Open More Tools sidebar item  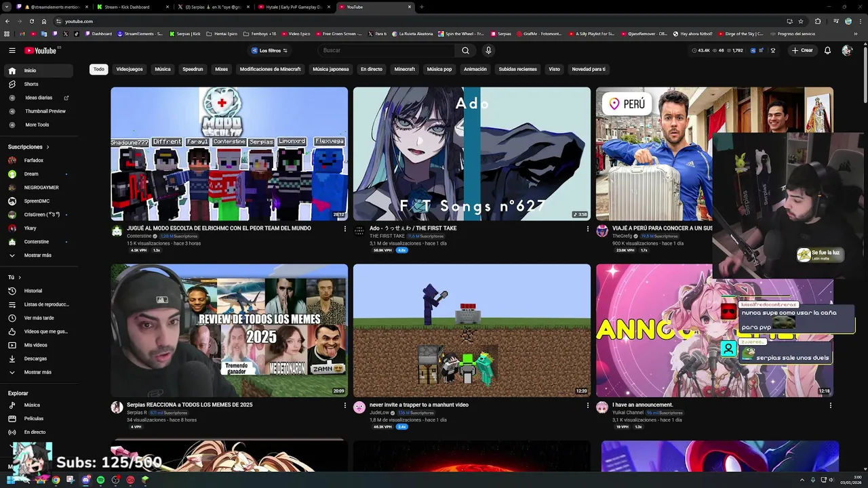coord(37,125)
